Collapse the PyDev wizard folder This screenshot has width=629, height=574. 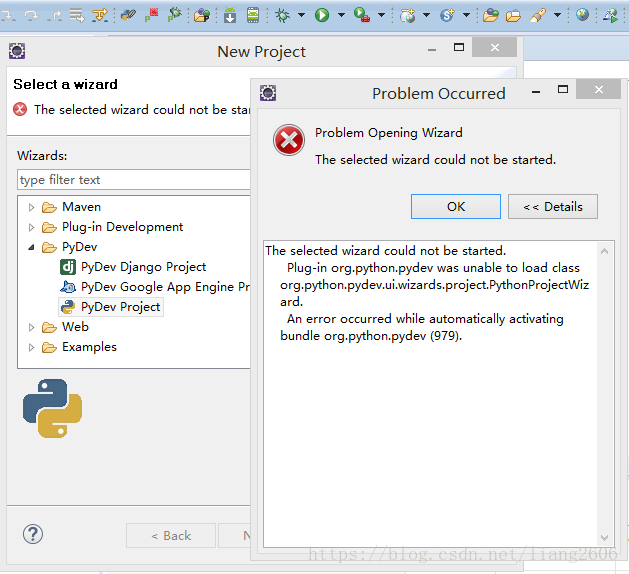(x=31, y=247)
